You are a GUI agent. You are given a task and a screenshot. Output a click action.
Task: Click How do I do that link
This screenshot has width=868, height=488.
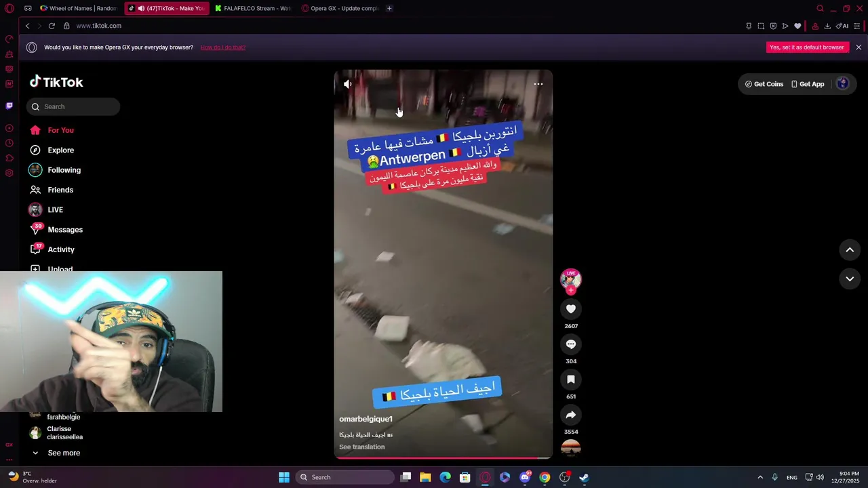[223, 47]
